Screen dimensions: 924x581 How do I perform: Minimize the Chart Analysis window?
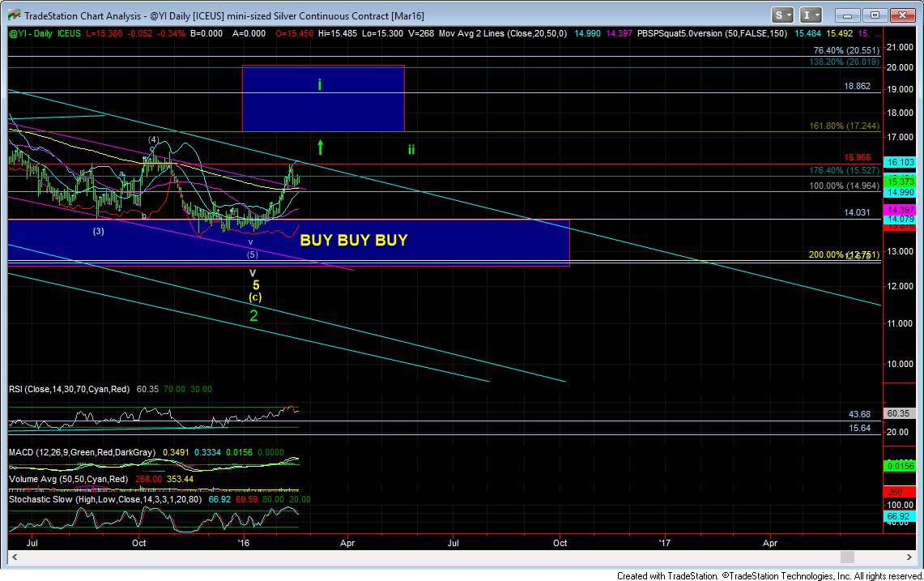(847, 15)
